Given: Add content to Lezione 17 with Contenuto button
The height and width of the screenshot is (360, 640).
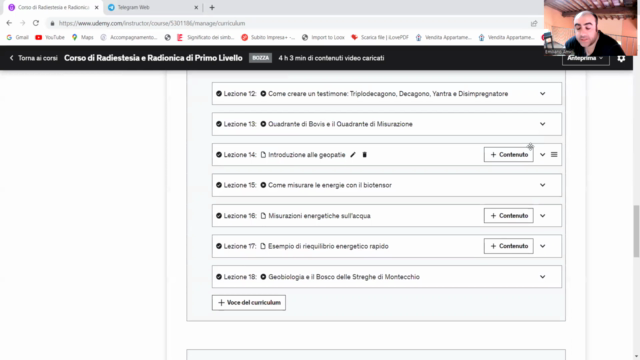Looking at the screenshot, I should [509, 246].
